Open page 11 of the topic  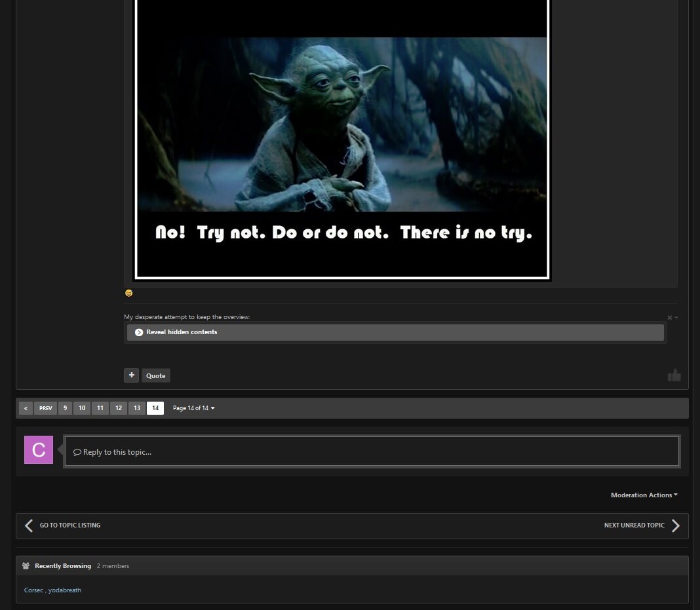click(100, 408)
